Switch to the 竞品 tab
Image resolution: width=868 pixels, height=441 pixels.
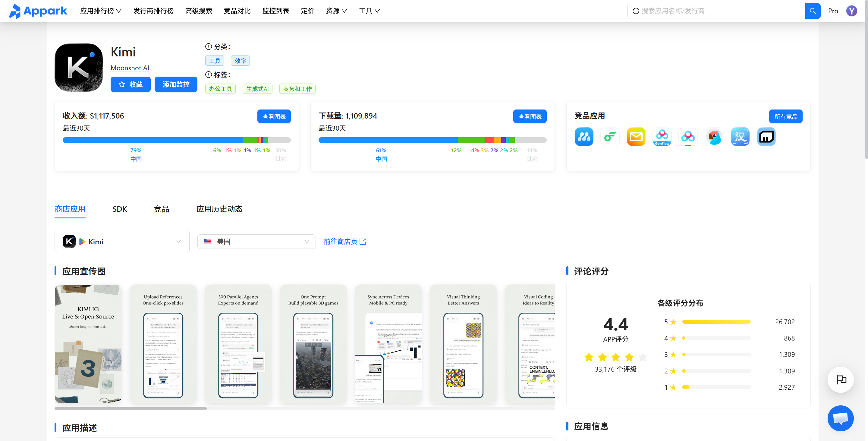(x=162, y=209)
